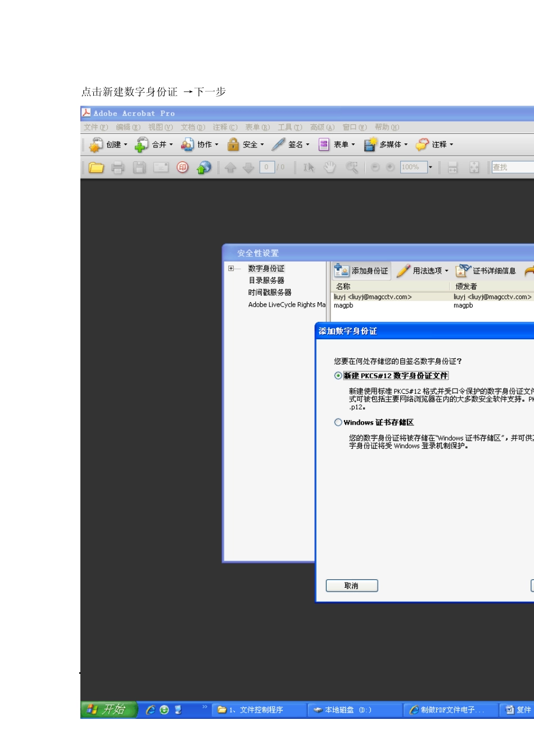Image resolution: width=534 pixels, height=756 pixels.
Task: Open the 文件 menu
Action: (96, 128)
